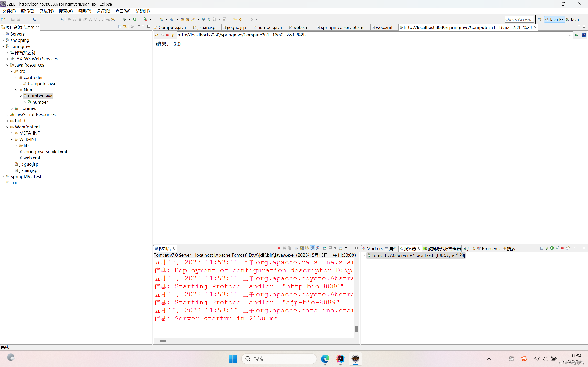The image size is (588, 367).
Task: Open the 运行(R) menu
Action: click(x=103, y=11)
